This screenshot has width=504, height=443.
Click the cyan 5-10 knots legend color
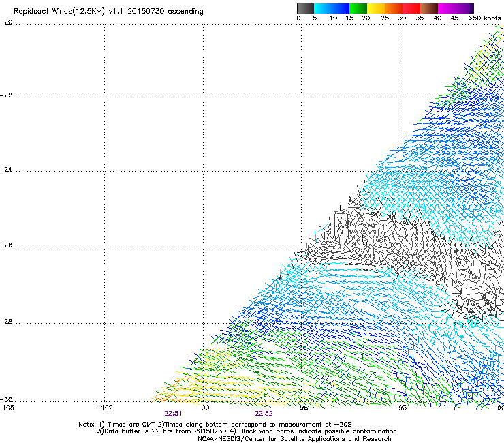tap(323, 8)
